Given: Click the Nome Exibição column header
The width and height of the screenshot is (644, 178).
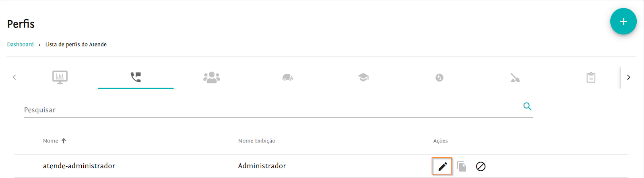Looking at the screenshot, I should 257,141.
